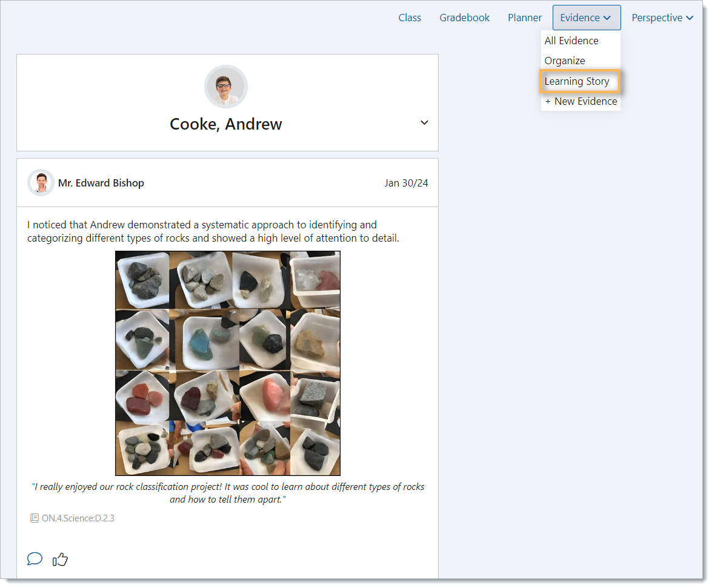Choose Organize in the Evidence menu
The width and height of the screenshot is (712, 588).
[564, 61]
